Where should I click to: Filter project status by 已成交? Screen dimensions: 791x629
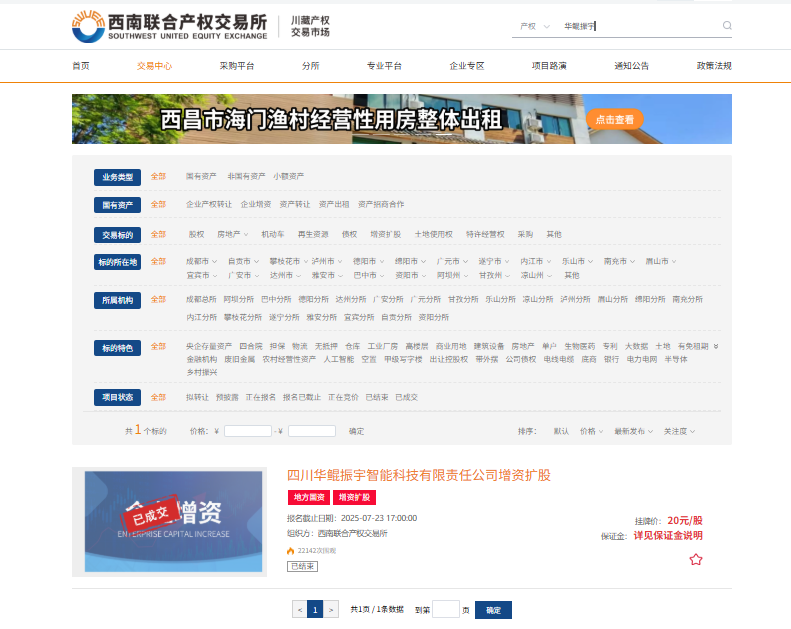(x=407, y=397)
